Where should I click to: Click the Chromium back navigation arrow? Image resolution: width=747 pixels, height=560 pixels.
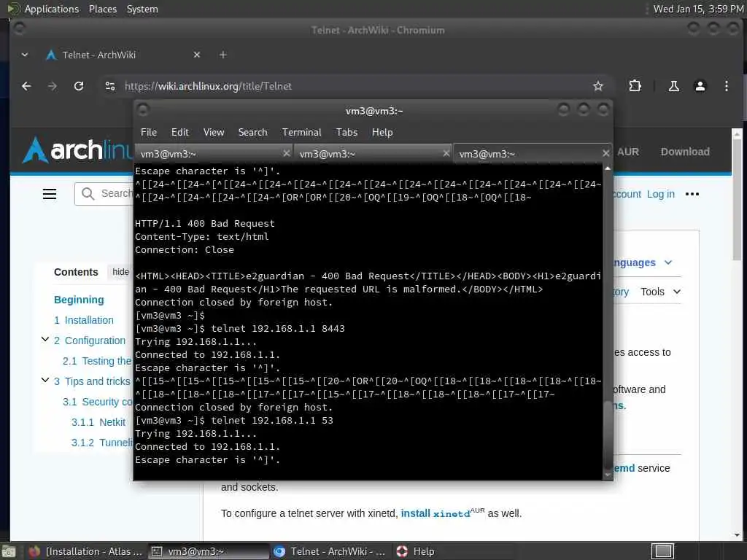click(x=26, y=86)
